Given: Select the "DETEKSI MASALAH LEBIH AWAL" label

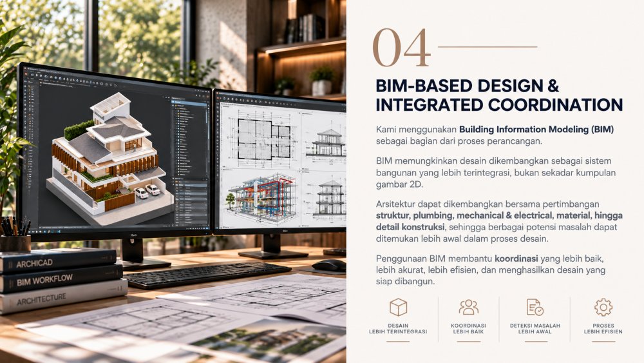Looking at the screenshot, I should click(x=535, y=328).
